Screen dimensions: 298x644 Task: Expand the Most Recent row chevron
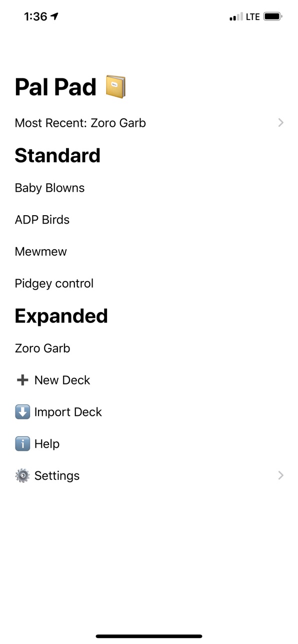coord(281,123)
